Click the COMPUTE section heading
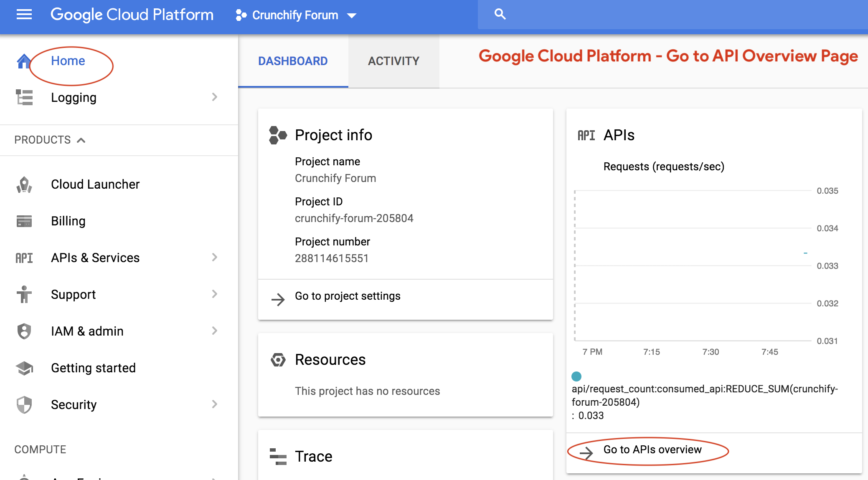The image size is (868, 480). coord(40,450)
